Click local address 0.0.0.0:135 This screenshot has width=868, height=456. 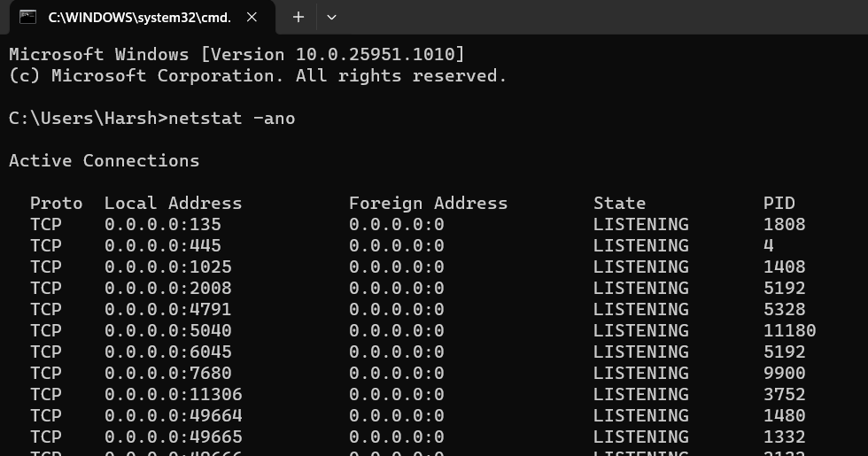tap(162, 224)
